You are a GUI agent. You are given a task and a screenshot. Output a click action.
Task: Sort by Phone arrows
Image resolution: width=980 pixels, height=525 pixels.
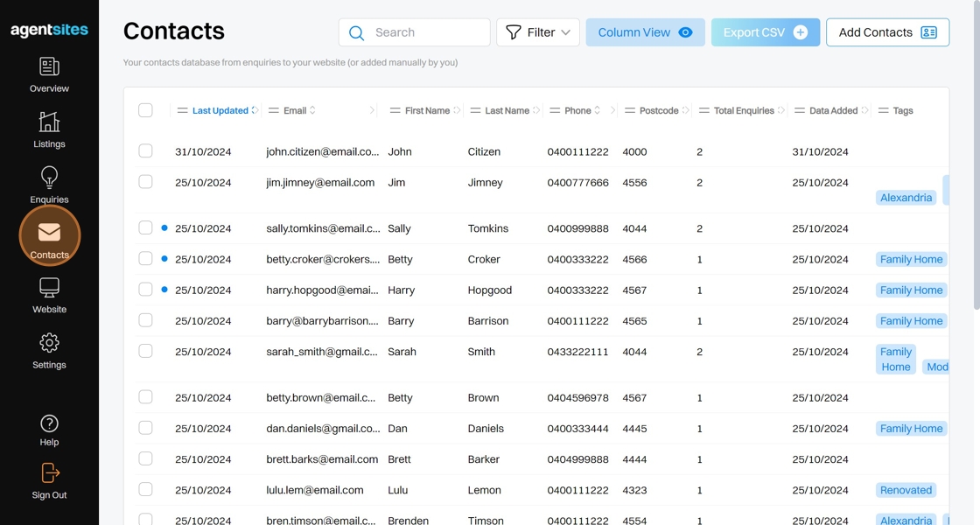click(598, 110)
